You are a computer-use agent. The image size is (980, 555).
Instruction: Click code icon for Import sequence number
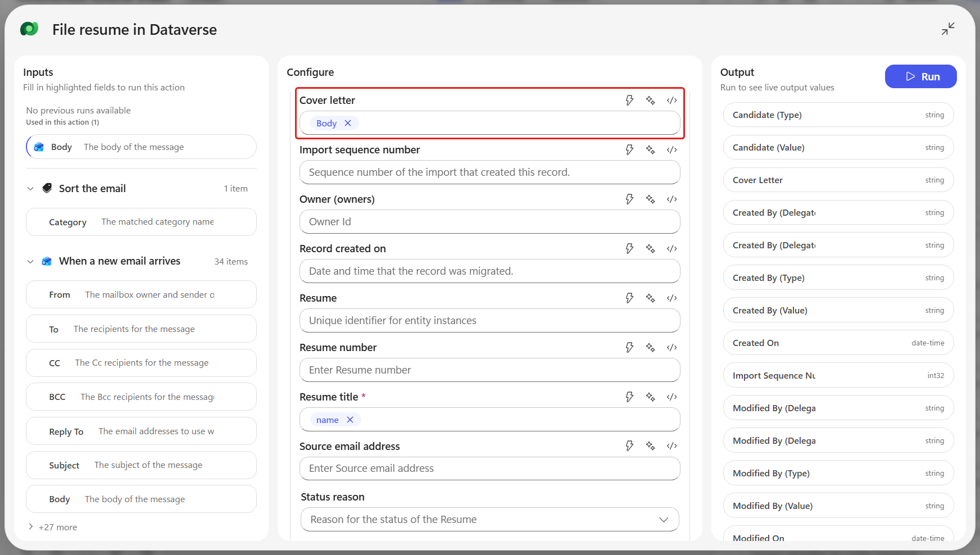[672, 149]
